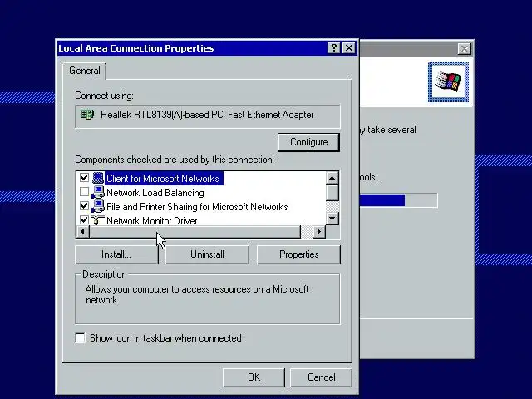Click the Windows flag logo in setup window
This screenshot has width=532, height=399.
pos(448,81)
